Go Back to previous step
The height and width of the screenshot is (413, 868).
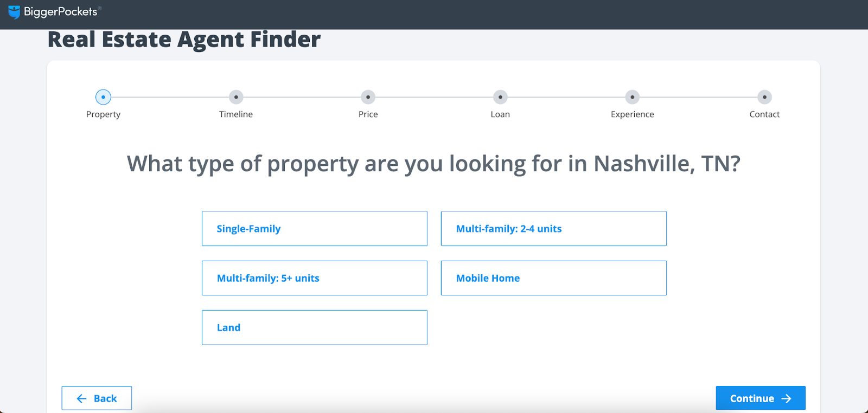click(x=97, y=398)
